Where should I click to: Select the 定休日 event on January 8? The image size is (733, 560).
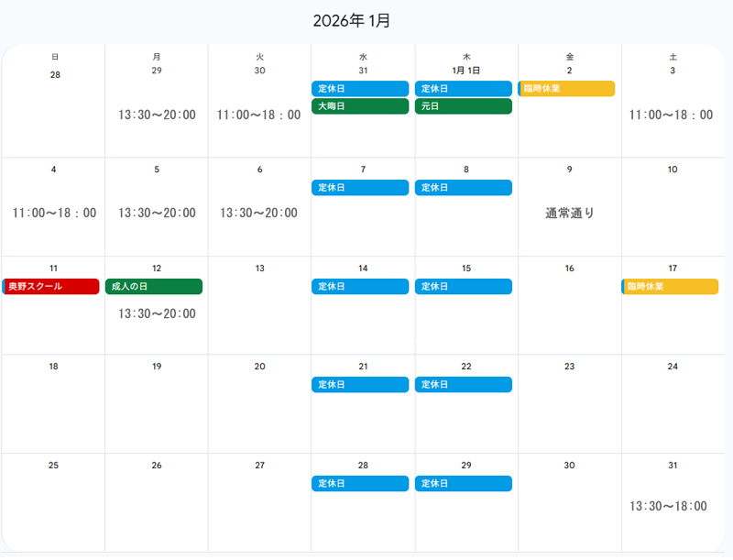[x=464, y=188]
